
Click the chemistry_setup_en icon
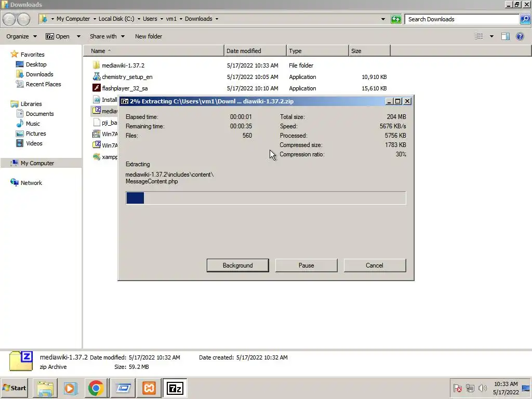point(96,77)
